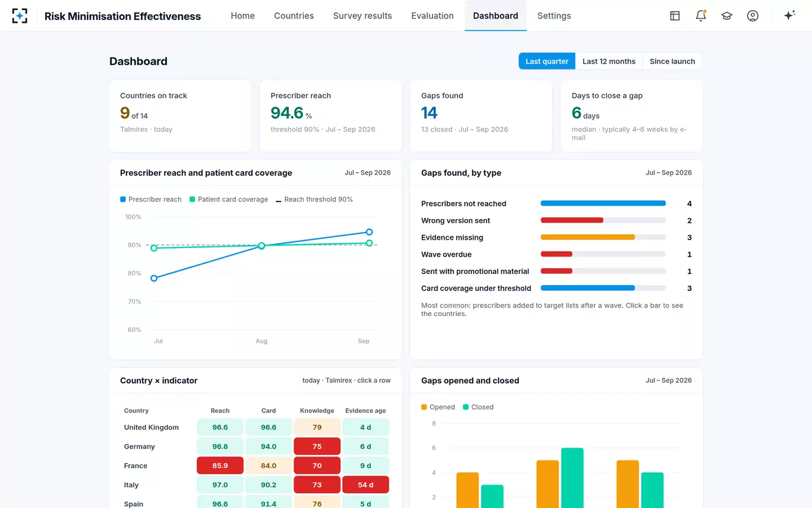Click the first orange Opened bar
Image resolution: width=812 pixels, height=508 pixels.
click(467, 490)
